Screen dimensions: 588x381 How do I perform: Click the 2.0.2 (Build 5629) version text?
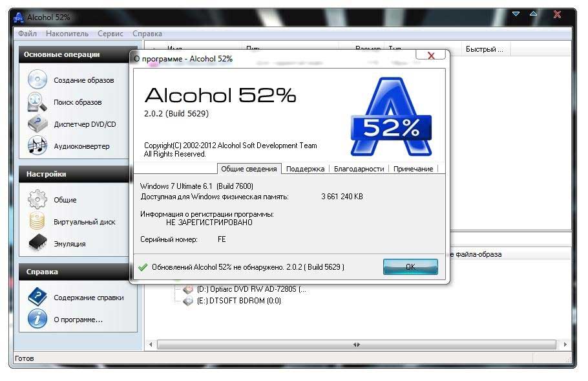pyautogui.click(x=176, y=114)
